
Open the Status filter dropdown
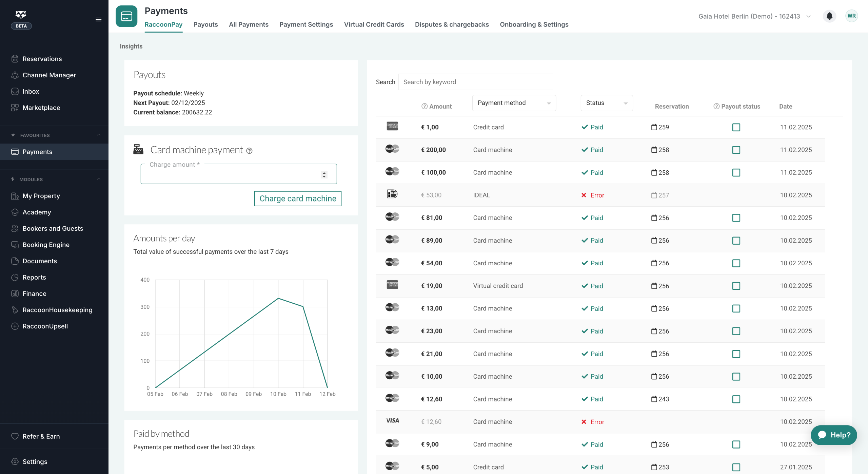tap(606, 103)
